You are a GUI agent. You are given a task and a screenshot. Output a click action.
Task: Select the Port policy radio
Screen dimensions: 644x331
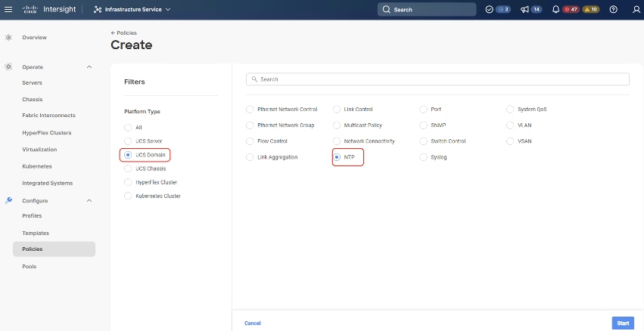tap(424, 110)
